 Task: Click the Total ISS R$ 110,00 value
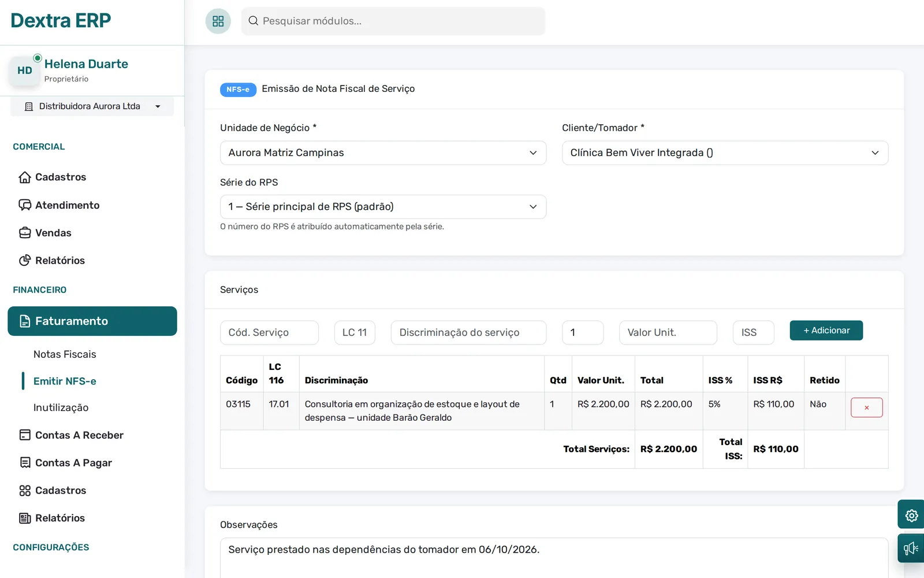pos(776,449)
